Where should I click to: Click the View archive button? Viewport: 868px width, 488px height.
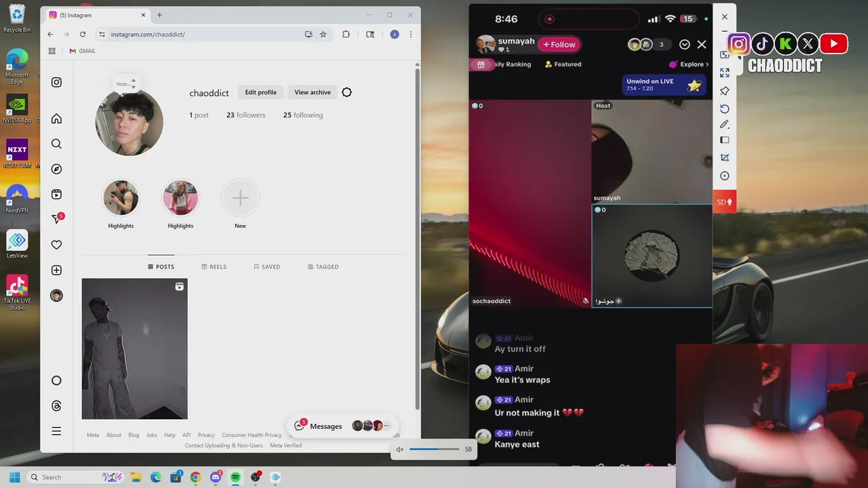tap(313, 92)
